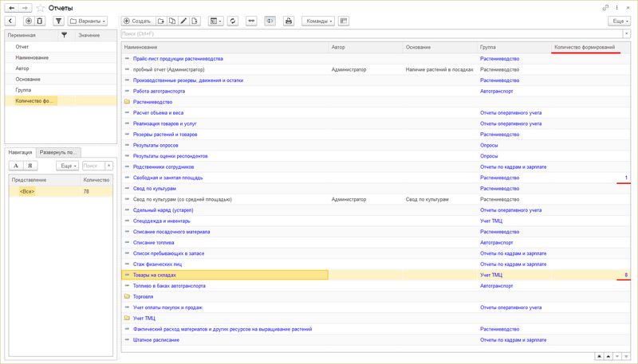Select the Товары на складах row

[376, 275]
